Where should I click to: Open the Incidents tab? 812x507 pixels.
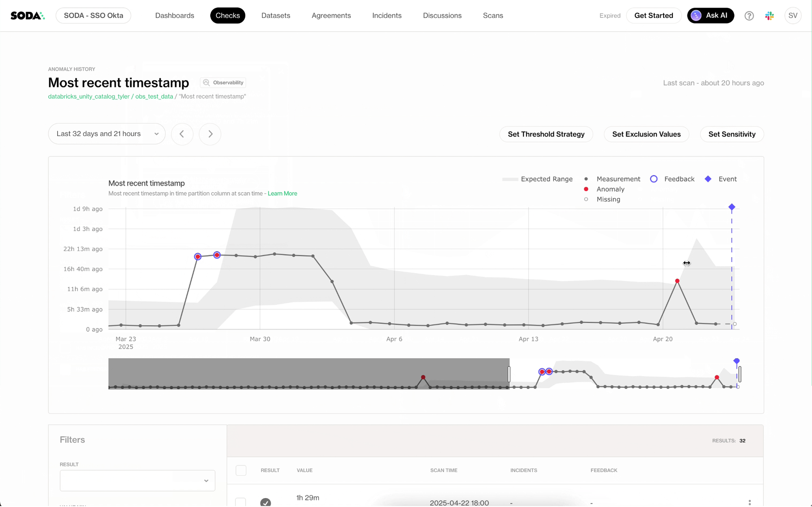click(387, 16)
